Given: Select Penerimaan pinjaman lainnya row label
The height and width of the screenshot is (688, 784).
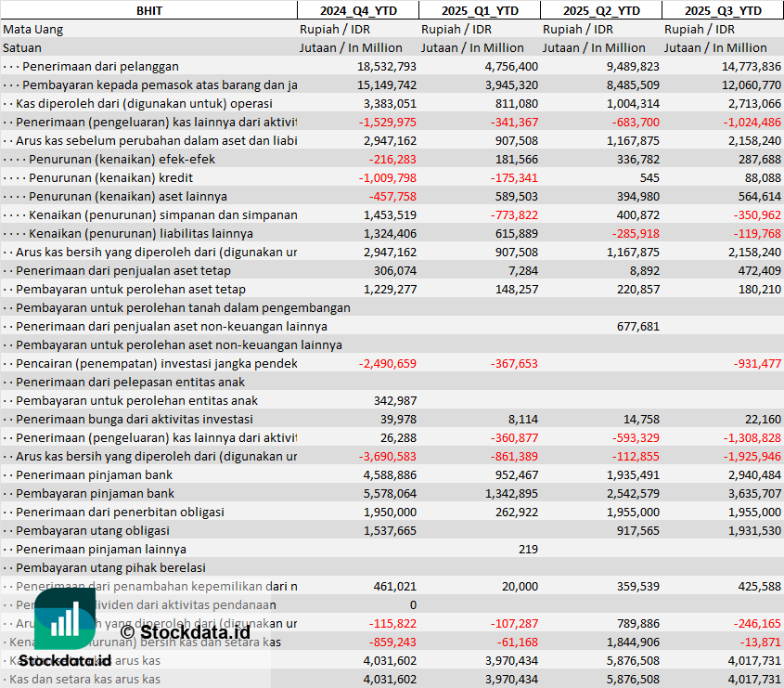Looking at the screenshot, I should point(101,549).
